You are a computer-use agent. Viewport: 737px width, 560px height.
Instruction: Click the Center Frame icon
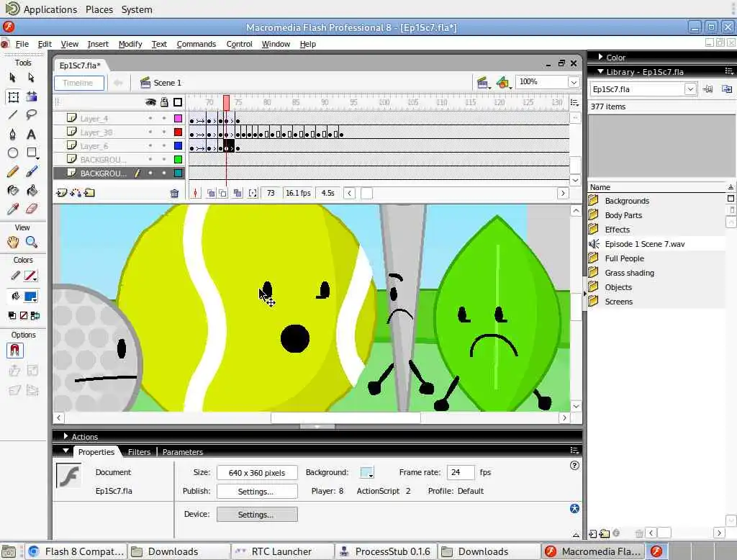[196, 193]
